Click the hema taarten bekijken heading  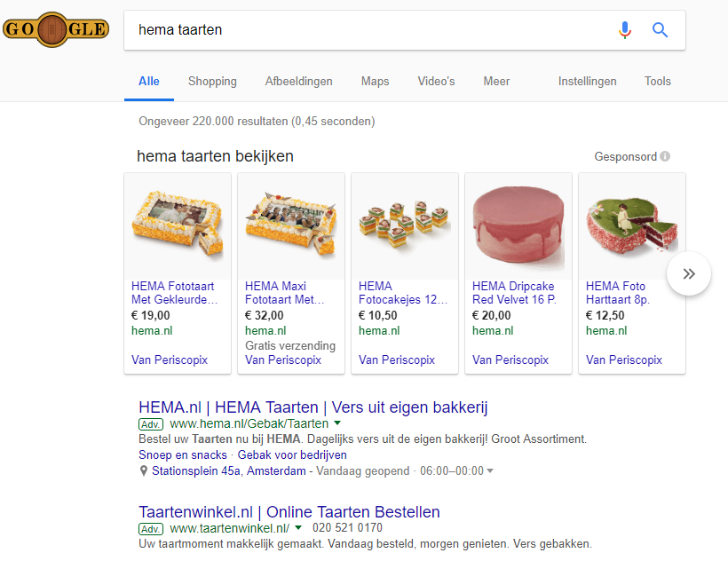215,156
